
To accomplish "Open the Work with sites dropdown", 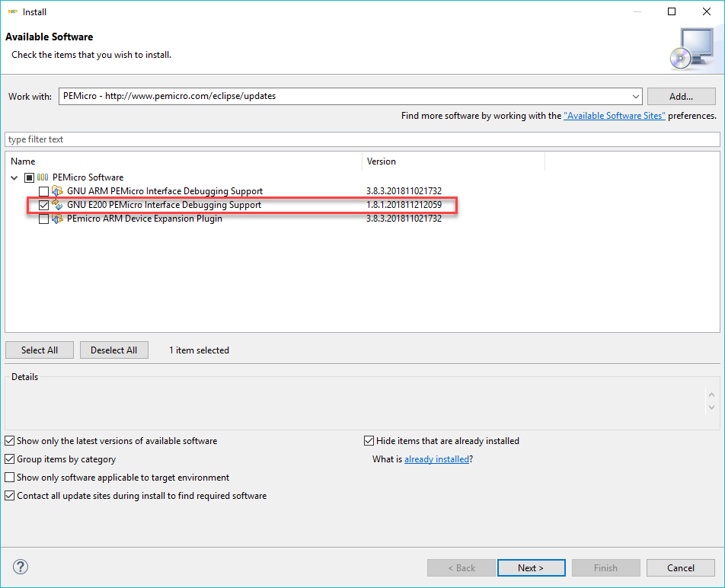I will (x=636, y=97).
